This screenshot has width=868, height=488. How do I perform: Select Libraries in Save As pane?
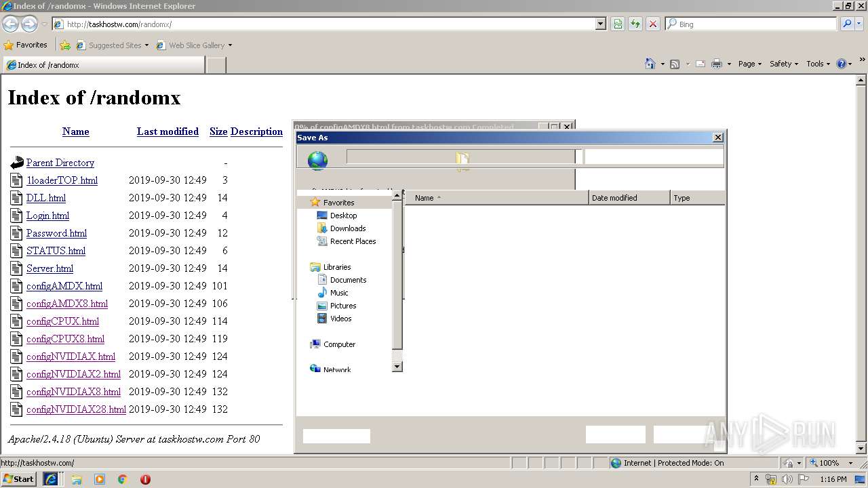pos(337,267)
